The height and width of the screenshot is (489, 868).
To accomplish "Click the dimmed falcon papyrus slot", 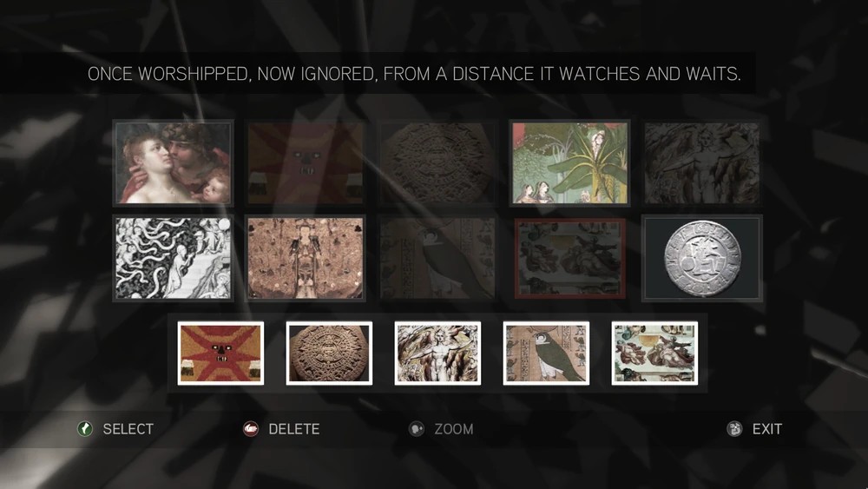I will (x=437, y=258).
